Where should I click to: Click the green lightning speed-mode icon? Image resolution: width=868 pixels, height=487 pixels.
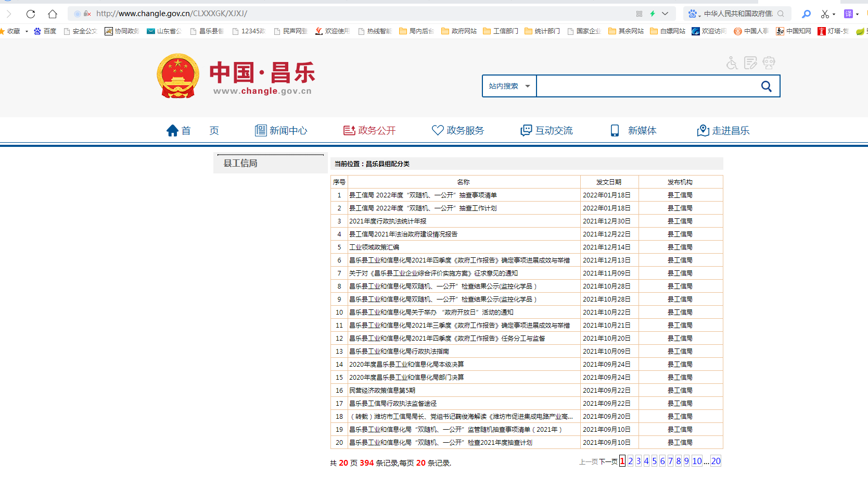pos(652,14)
